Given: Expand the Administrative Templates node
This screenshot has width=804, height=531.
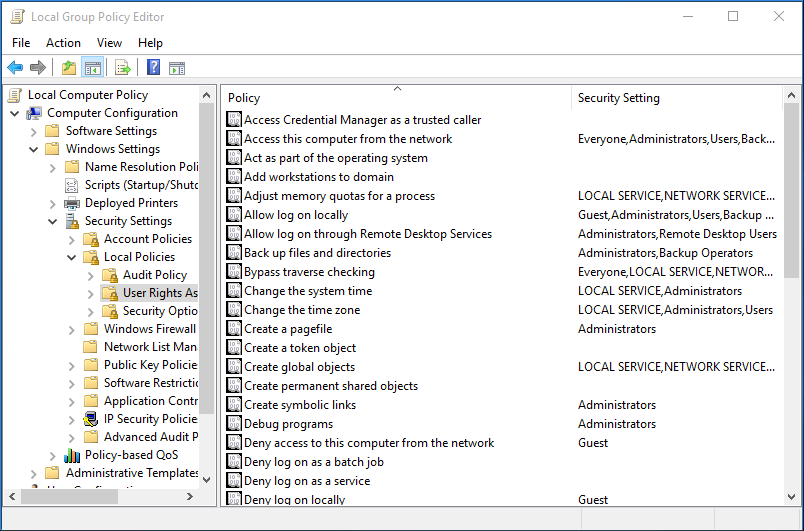Looking at the screenshot, I should click(34, 473).
